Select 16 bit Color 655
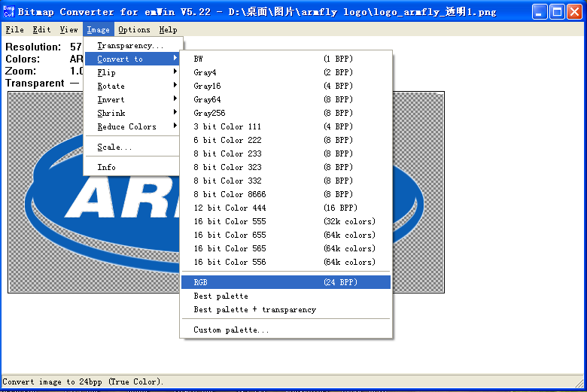The width and height of the screenshot is (587, 392). [286, 235]
